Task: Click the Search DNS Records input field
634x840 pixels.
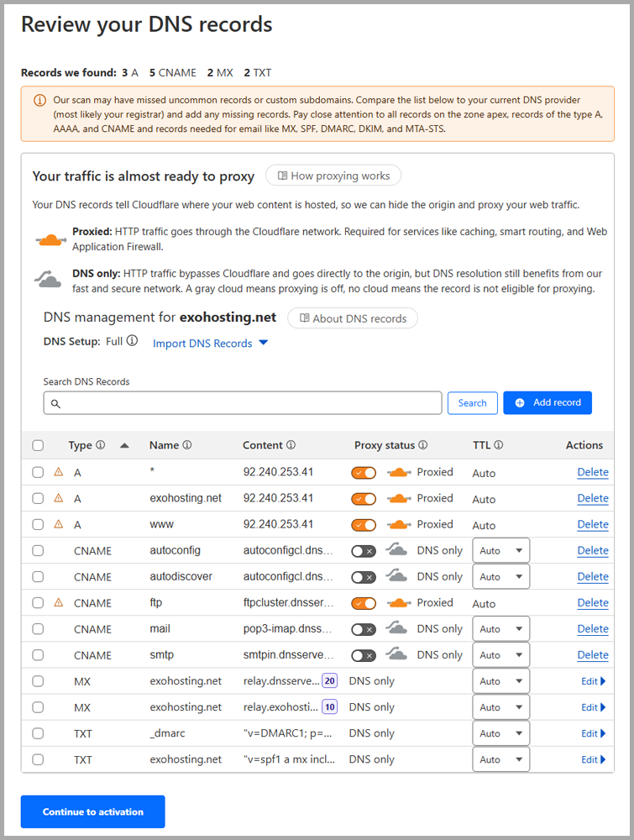Action: (243, 403)
